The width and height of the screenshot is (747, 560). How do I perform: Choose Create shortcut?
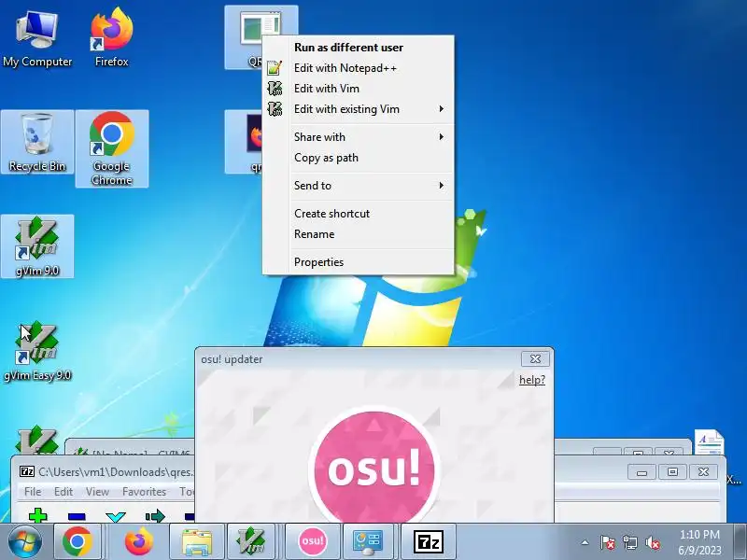click(358, 214)
